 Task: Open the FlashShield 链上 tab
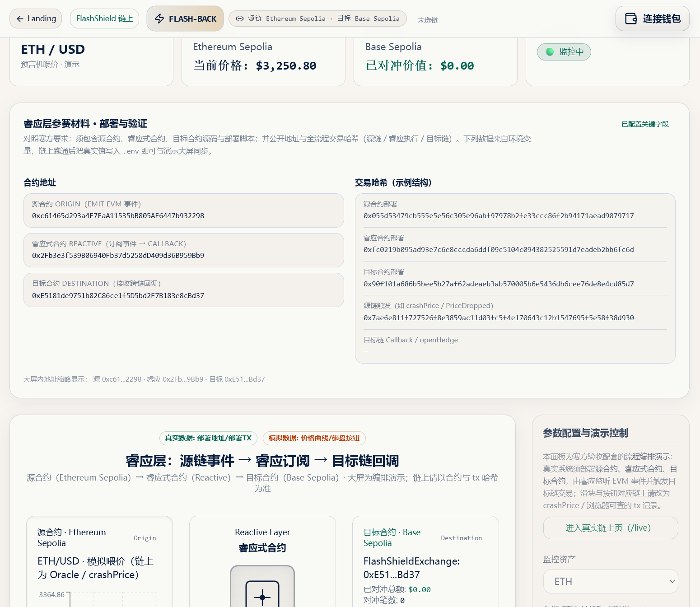104,19
